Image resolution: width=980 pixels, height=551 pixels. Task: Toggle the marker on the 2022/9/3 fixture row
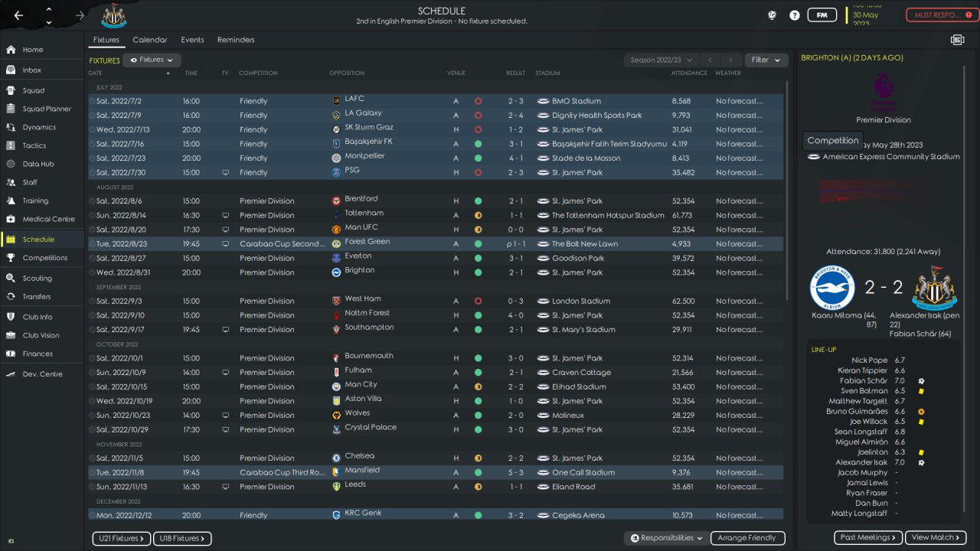coord(93,301)
